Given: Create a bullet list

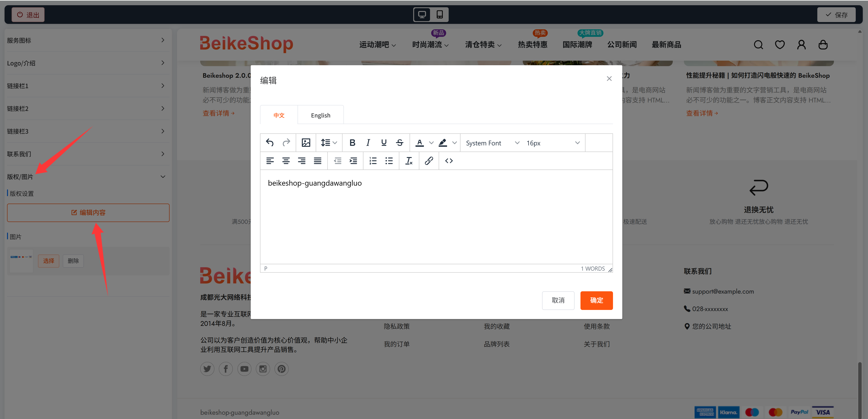Looking at the screenshot, I should (x=389, y=161).
